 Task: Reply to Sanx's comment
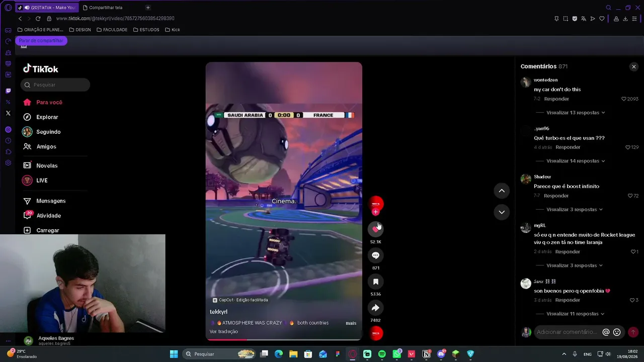point(568,300)
